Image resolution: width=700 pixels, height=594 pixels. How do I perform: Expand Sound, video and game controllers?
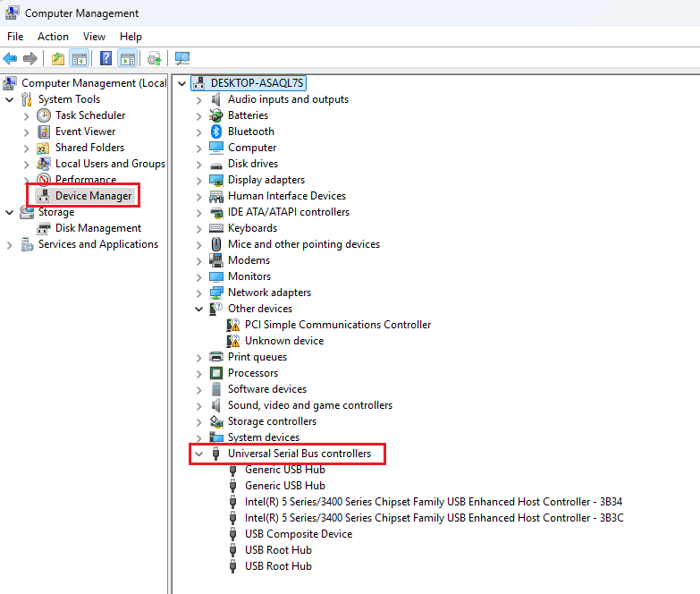(198, 406)
